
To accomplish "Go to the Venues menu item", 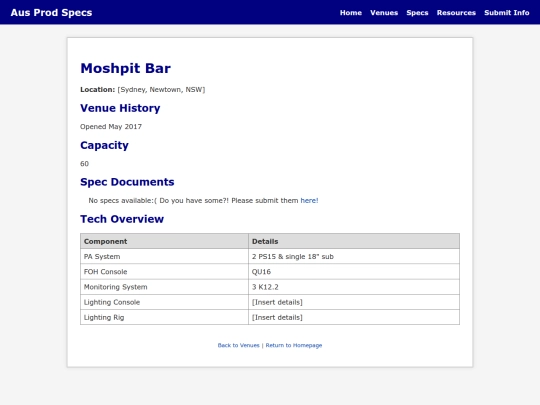I will point(384,13).
